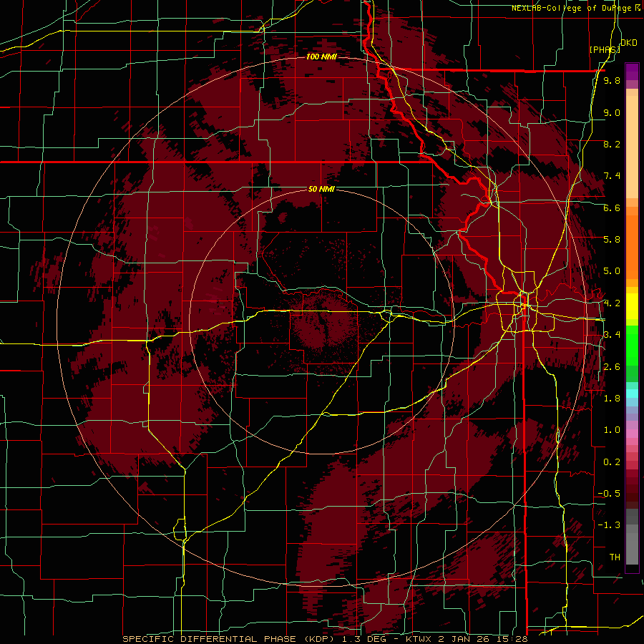Click the 9.8 value on the color scale

(612, 81)
